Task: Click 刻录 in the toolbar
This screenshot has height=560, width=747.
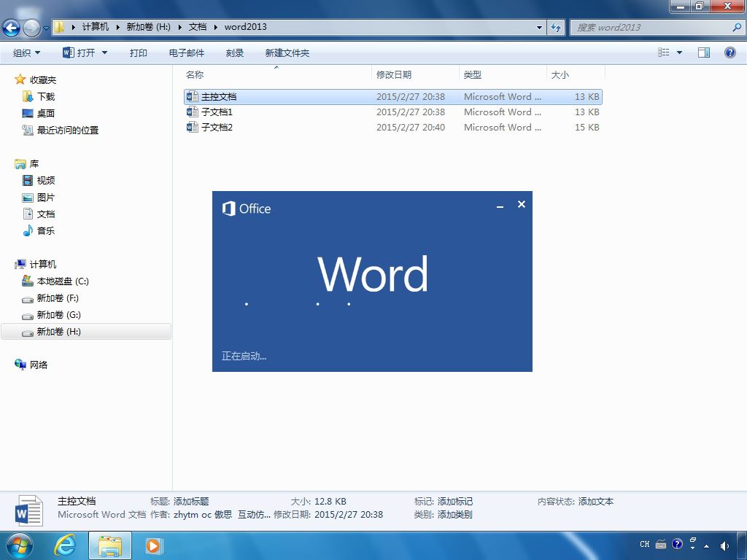Action: coord(234,52)
